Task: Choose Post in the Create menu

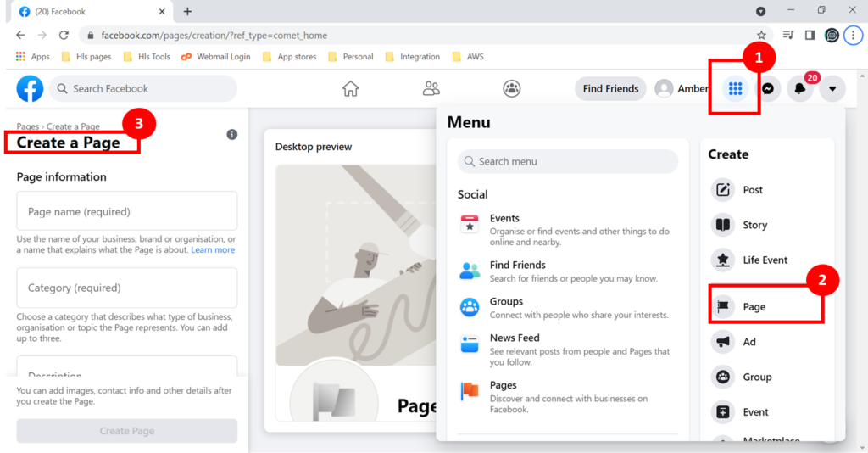Action: (753, 190)
